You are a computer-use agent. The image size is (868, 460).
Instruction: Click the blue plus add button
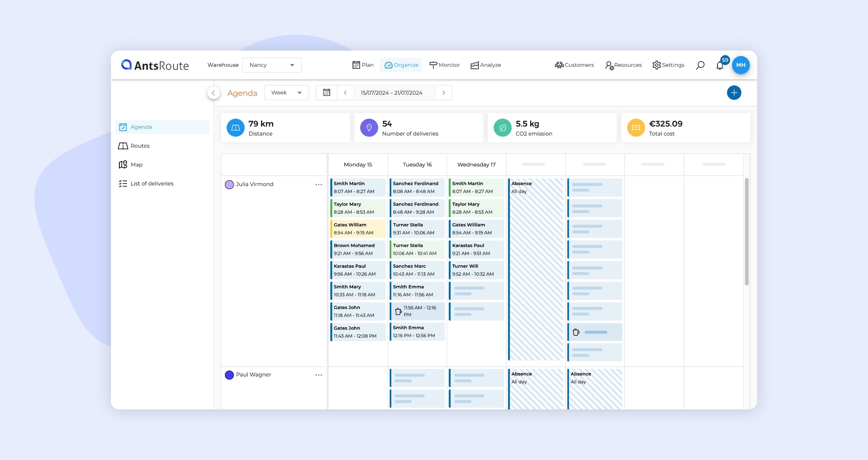[734, 93]
